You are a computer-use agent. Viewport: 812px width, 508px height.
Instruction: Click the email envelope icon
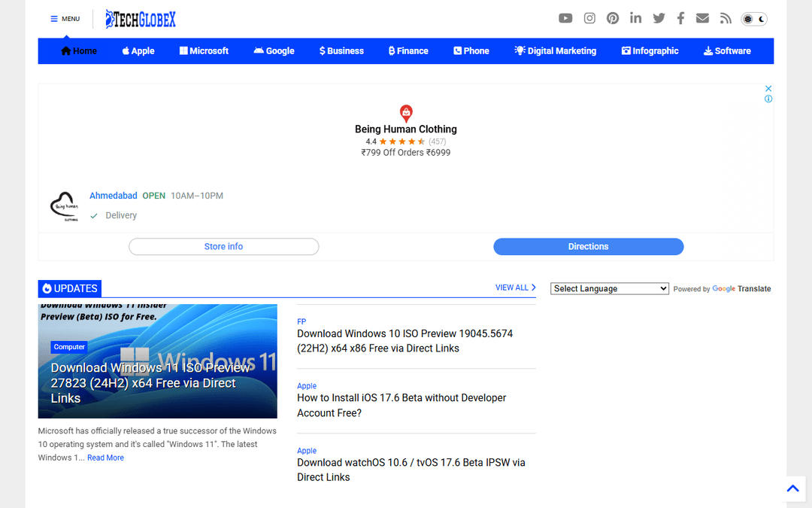tap(702, 19)
